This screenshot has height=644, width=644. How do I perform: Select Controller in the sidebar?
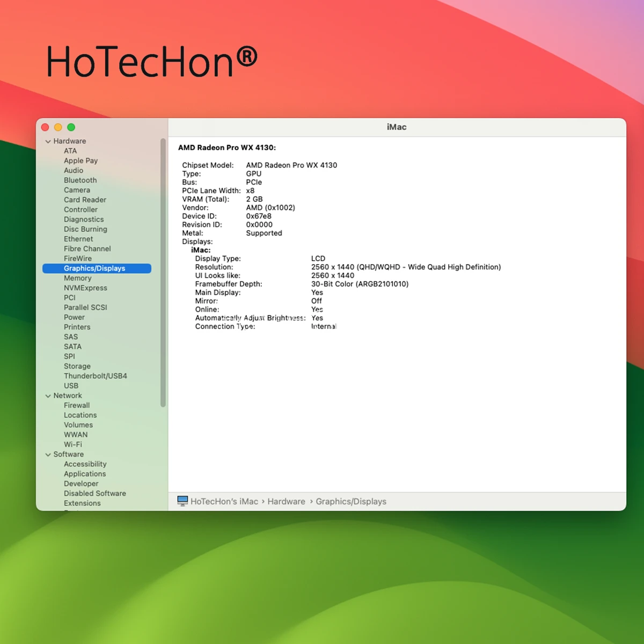(x=80, y=209)
